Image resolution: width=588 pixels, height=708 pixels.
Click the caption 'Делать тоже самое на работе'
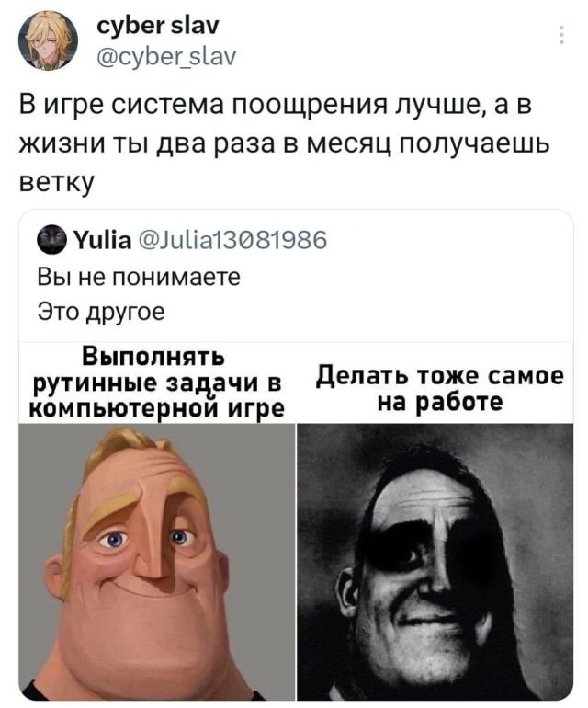click(439, 388)
